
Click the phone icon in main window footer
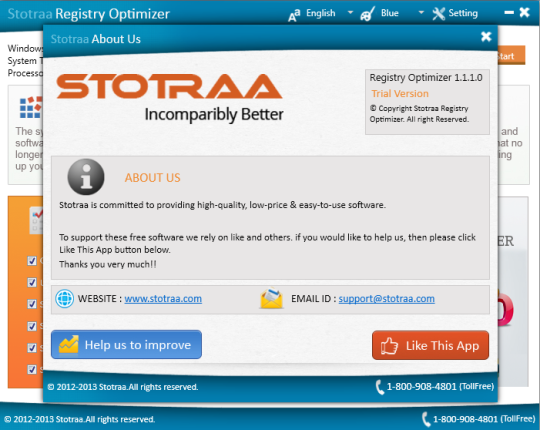pos(426,419)
